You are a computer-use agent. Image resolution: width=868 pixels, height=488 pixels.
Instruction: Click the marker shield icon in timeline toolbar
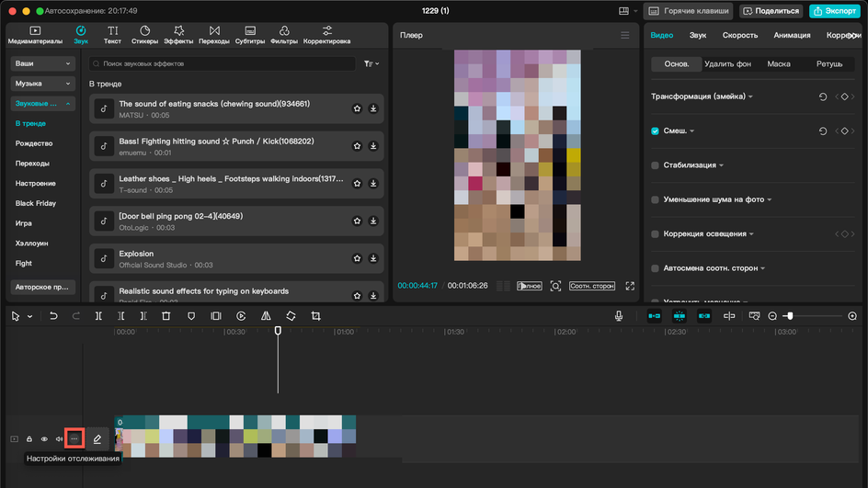[x=191, y=316]
